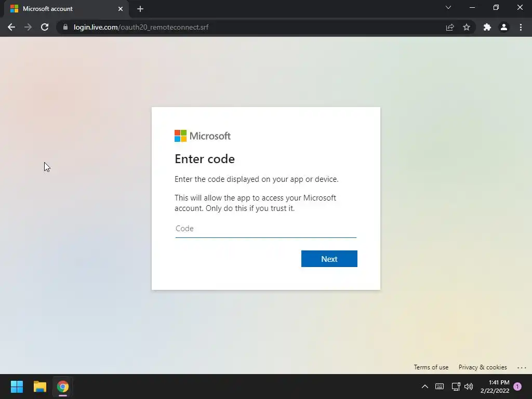Screen dimensions: 532x399
Task: Launch File Explorer from taskbar
Action: click(x=39, y=387)
